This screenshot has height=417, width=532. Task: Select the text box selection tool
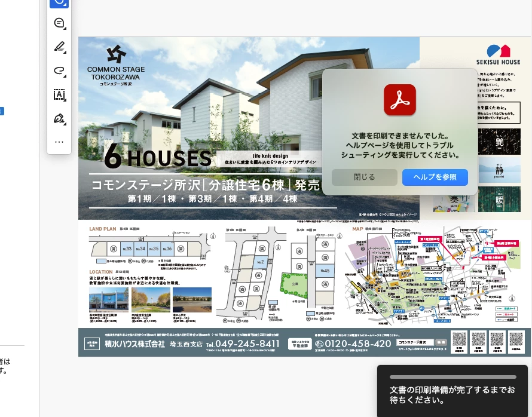59,94
